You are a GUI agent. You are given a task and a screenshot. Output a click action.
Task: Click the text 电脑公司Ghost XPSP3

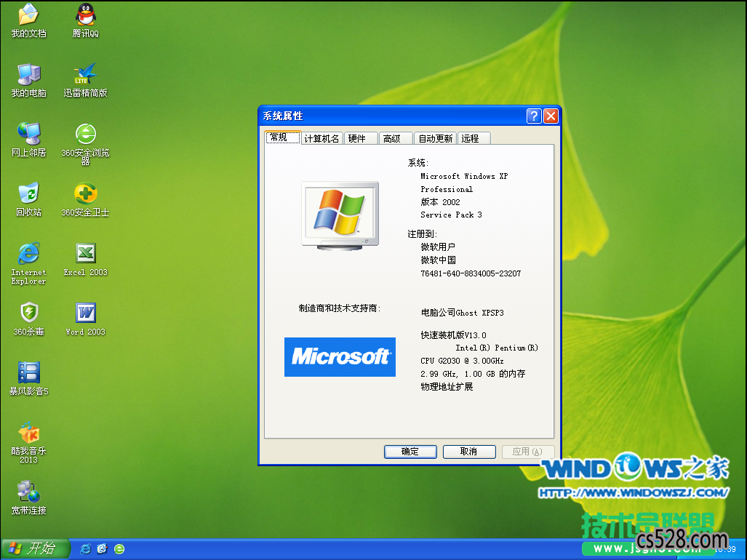tap(462, 313)
